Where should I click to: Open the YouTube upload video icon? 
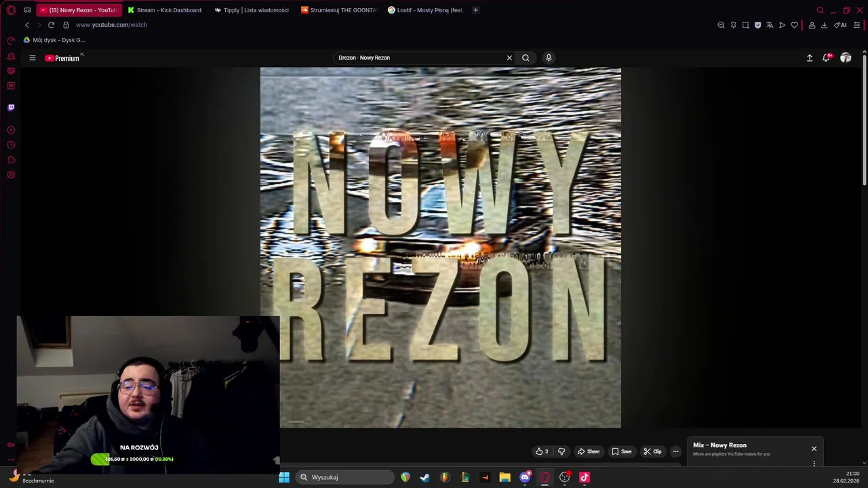pyautogui.click(x=809, y=58)
